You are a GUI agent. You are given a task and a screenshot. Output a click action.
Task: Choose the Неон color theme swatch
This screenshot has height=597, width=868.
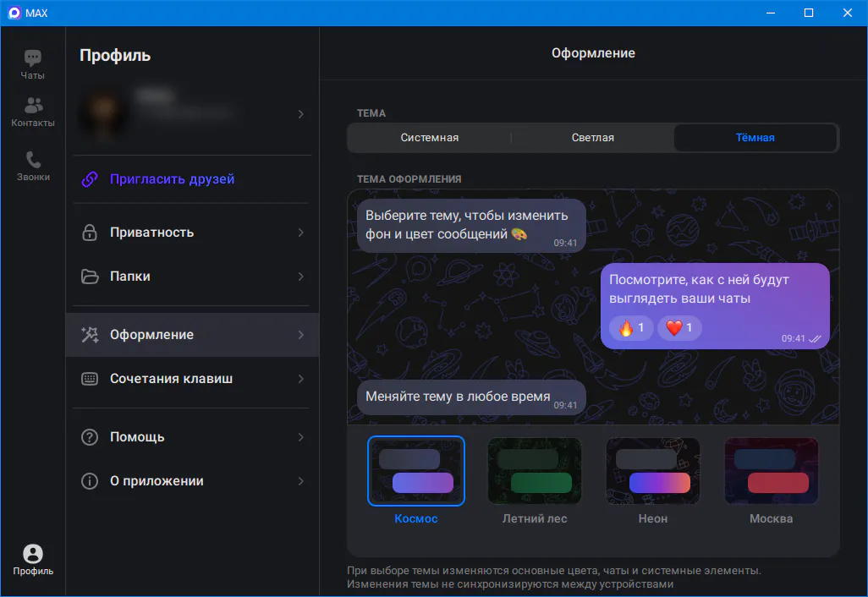pos(652,471)
